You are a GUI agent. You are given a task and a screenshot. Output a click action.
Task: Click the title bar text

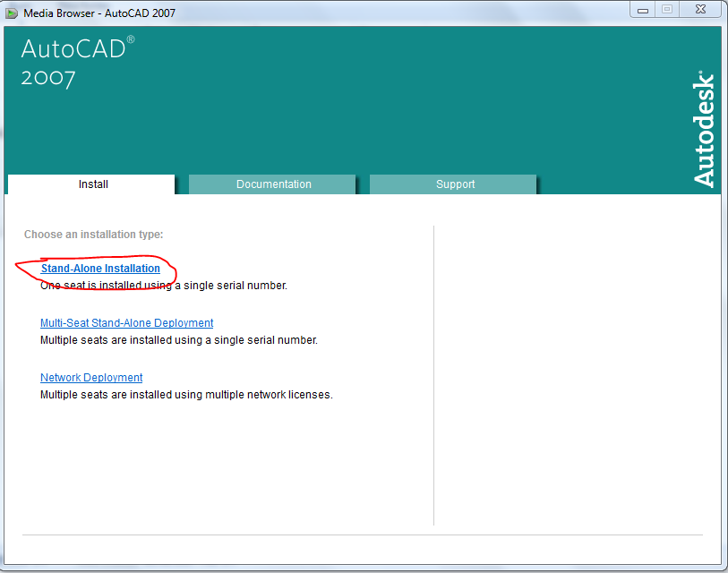(x=98, y=13)
